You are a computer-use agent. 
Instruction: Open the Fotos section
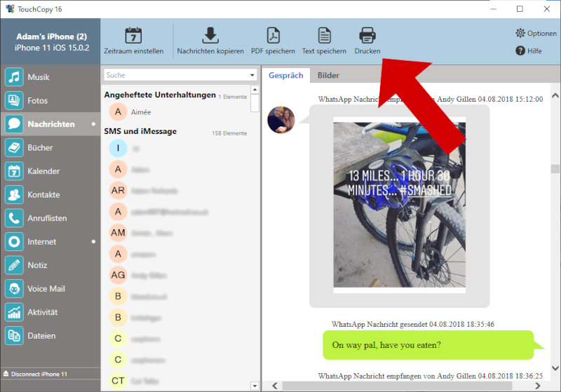point(50,100)
